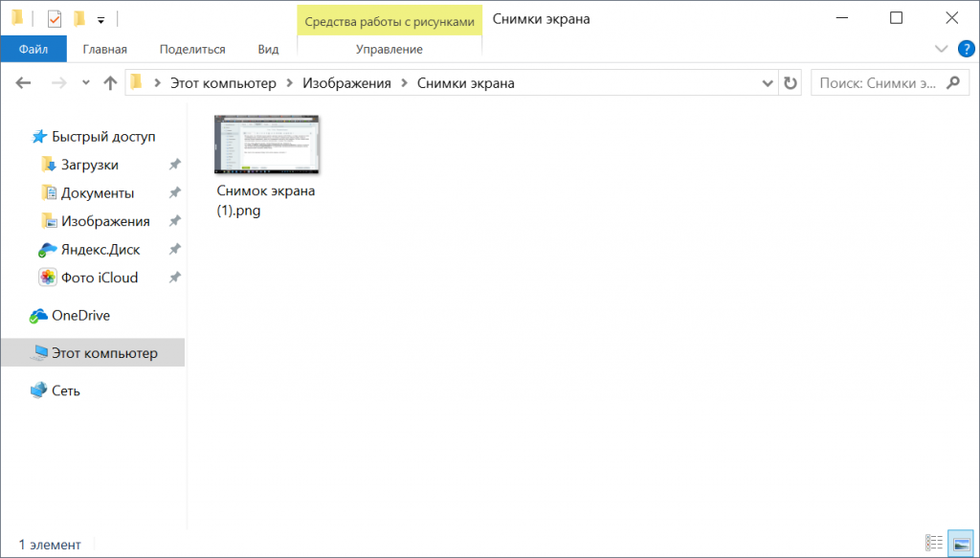Image resolution: width=980 pixels, height=558 pixels.
Task: Open the recent locations dropdown arrow
Action: (x=86, y=83)
